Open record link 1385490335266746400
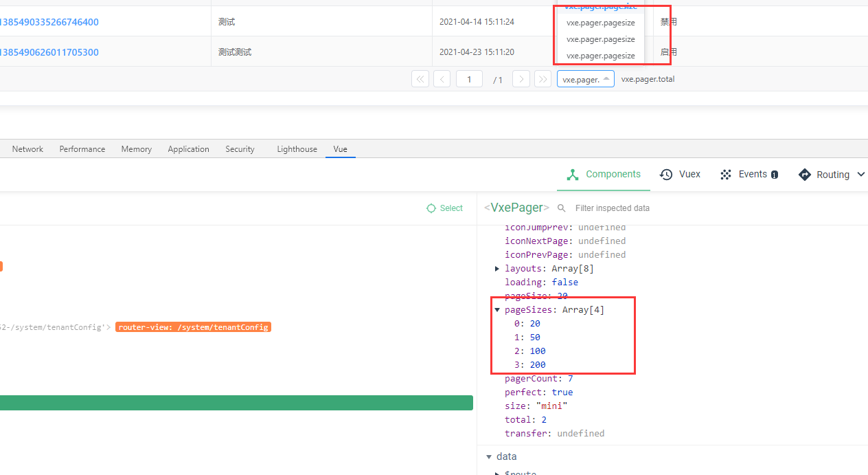 (x=50, y=21)
